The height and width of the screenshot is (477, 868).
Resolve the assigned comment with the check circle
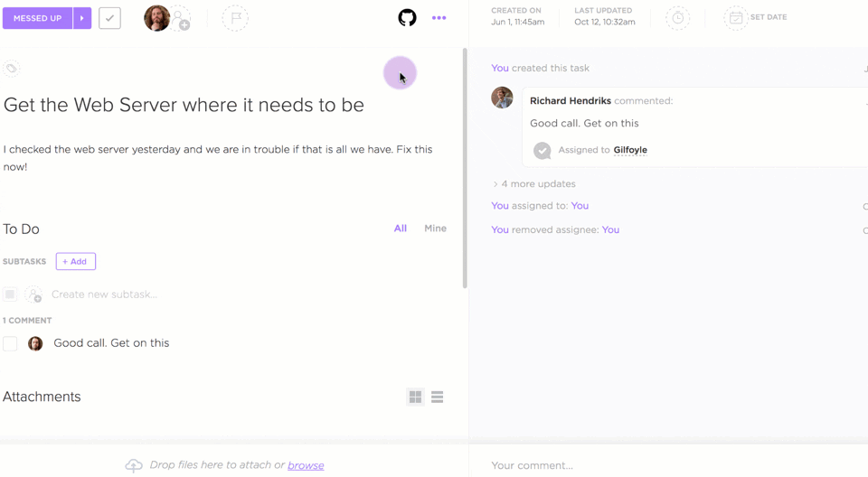click(x=542, y=150)
